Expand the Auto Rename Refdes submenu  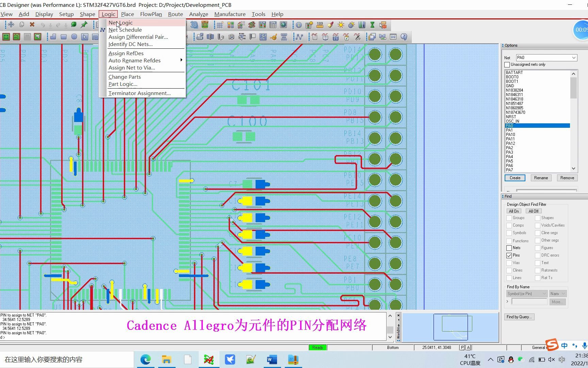[146, 60]
